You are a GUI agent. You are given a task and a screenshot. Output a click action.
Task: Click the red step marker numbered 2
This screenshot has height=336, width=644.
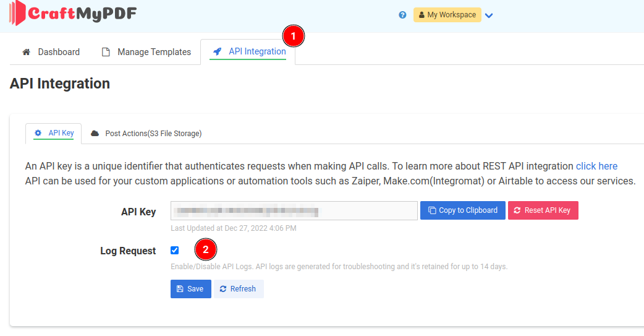coord(206,250)
